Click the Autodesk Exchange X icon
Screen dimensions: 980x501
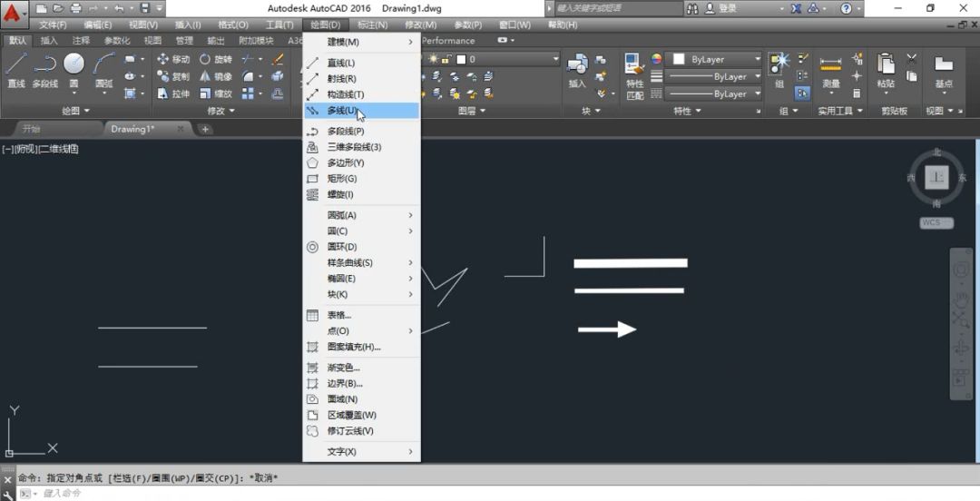[x=797, y=9]
